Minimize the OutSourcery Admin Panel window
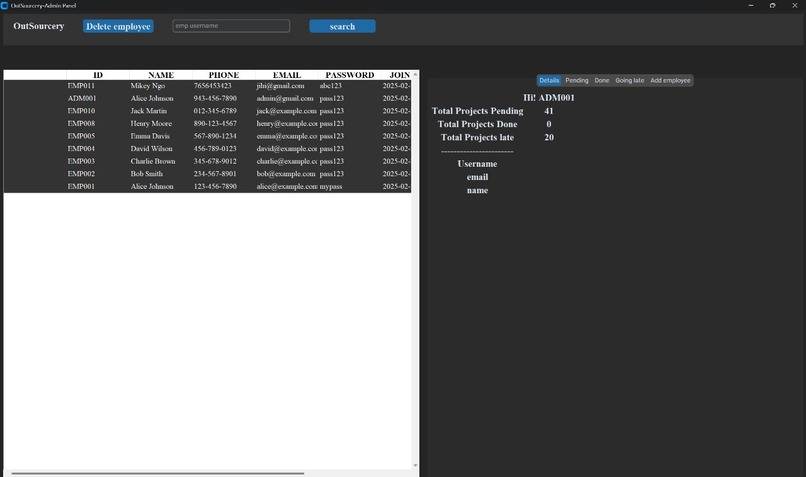 [x=750, y=6]
